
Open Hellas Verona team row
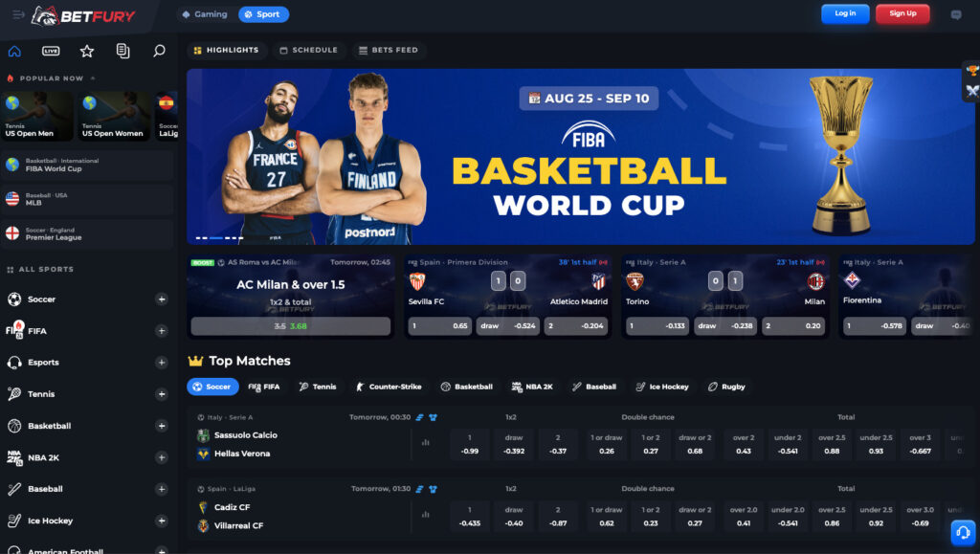242,454
